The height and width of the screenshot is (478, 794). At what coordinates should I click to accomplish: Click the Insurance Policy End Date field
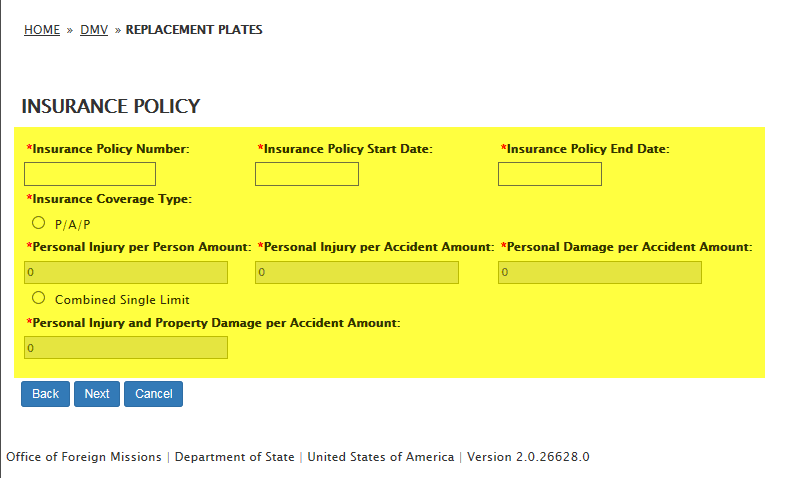(x=550, y=174)
